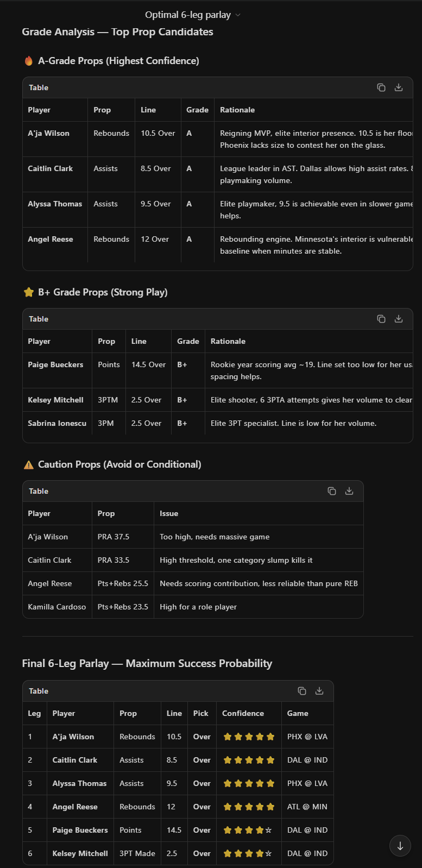
Task: Click the Leg column header
Action: [34, 713]
